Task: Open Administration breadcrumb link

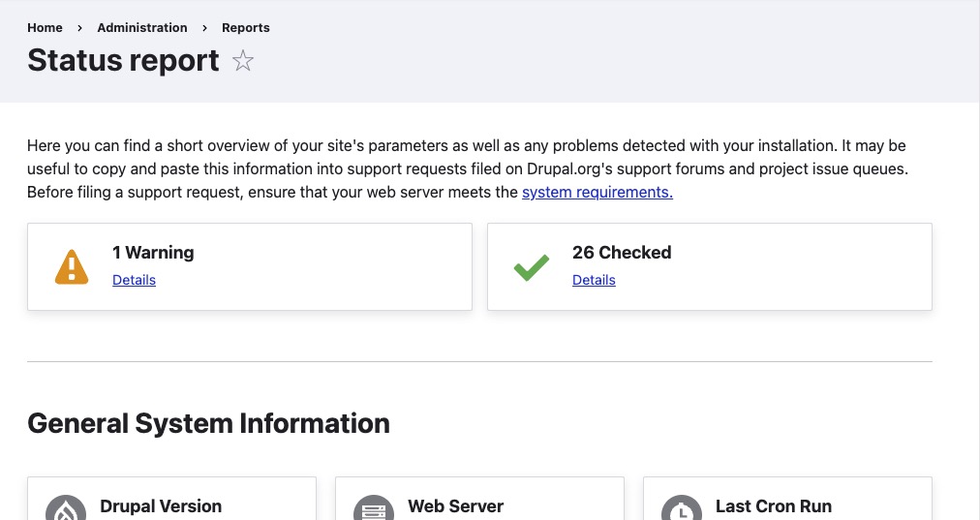Action: coord(142,27)
